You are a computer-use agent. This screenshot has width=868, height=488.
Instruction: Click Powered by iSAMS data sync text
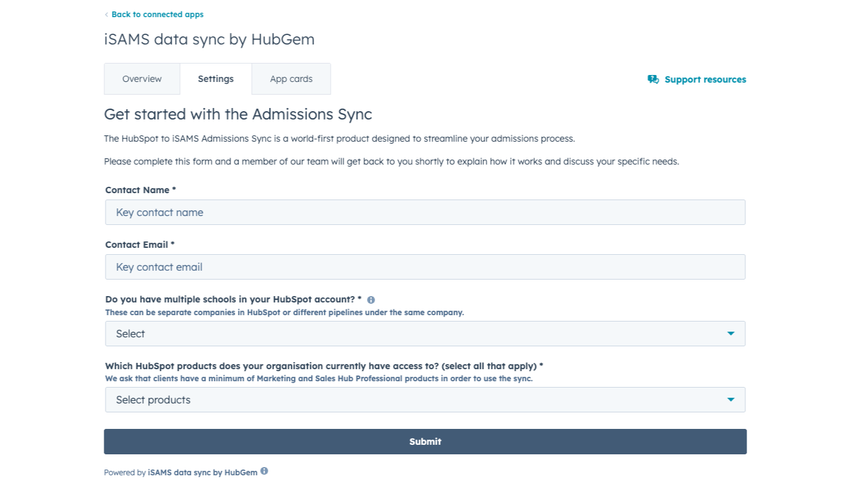pyautogui.click(x=181, y=473)
